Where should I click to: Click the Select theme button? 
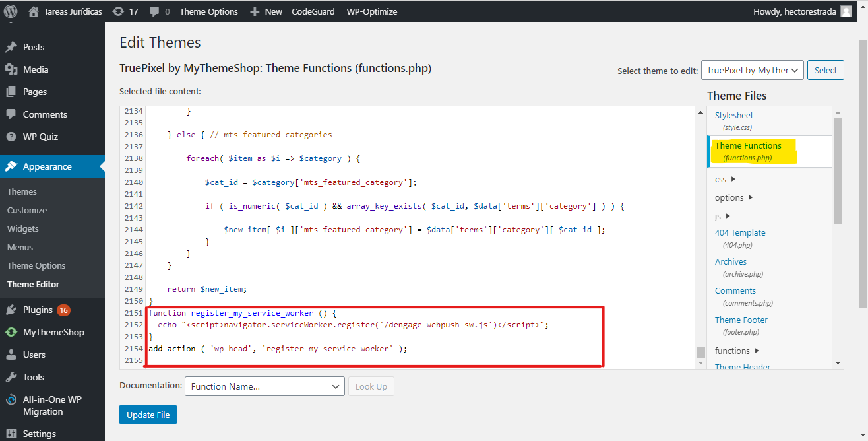826,70
